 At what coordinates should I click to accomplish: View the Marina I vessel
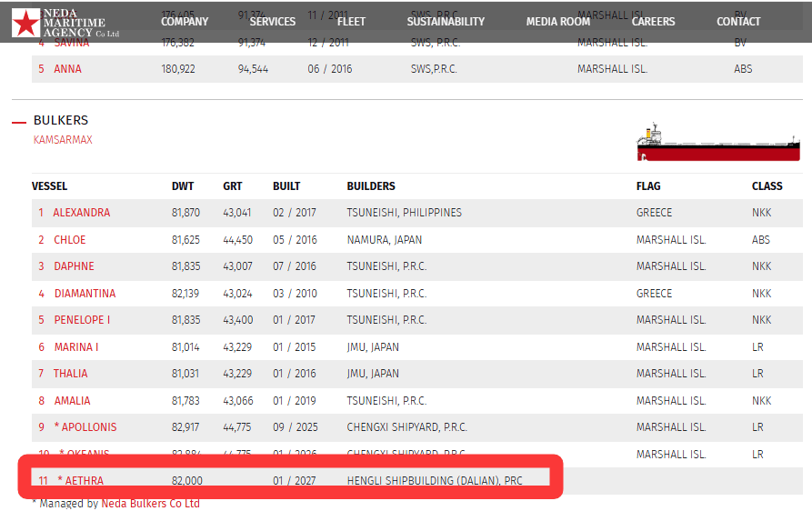(x=75, y=347)
